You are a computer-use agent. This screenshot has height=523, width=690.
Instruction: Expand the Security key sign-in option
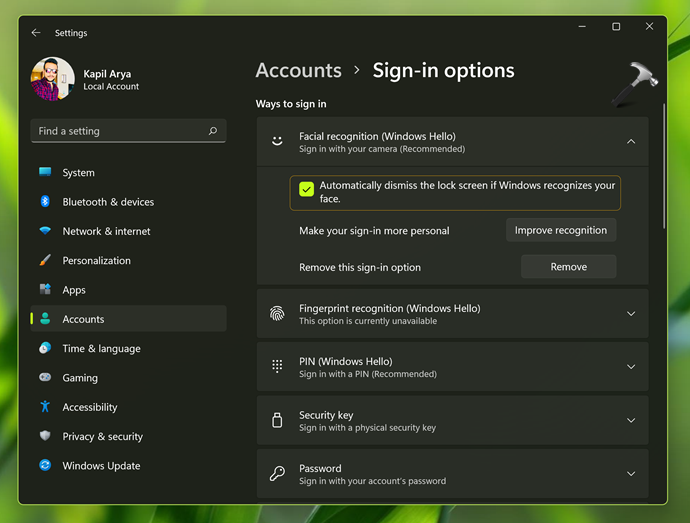[x=630, y=421]
